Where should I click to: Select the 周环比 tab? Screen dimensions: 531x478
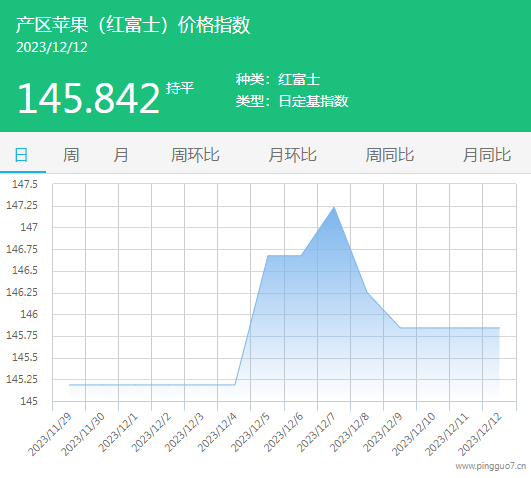tap(195, 155)
